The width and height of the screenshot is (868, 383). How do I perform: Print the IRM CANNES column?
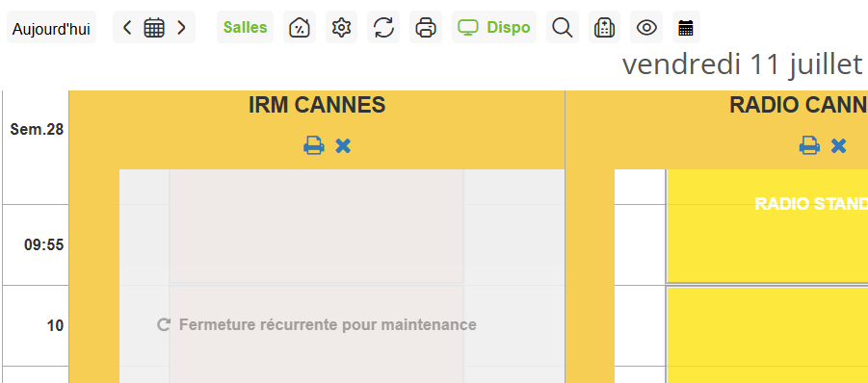(x=314, y=146)
